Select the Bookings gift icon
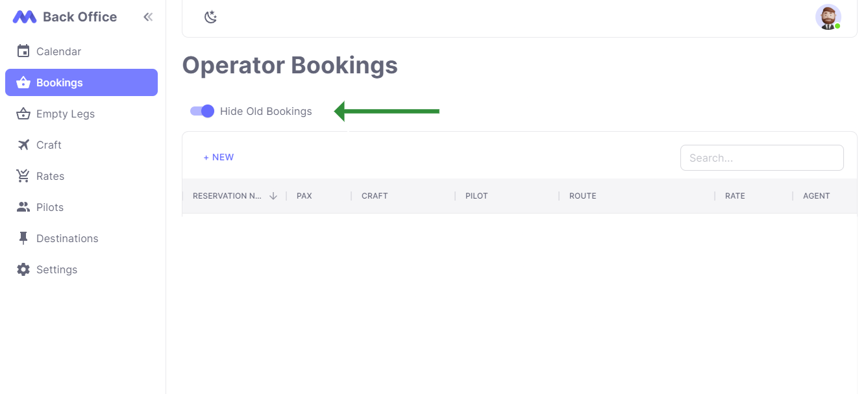The width and height of the screenshot is (868, 394). [x=23, y=82]
